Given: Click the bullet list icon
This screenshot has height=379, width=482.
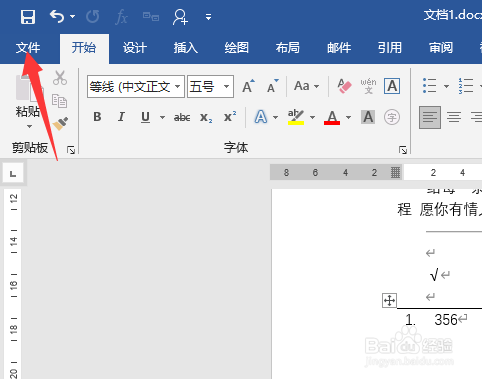Looking at the screenshot, I should 429,86.
